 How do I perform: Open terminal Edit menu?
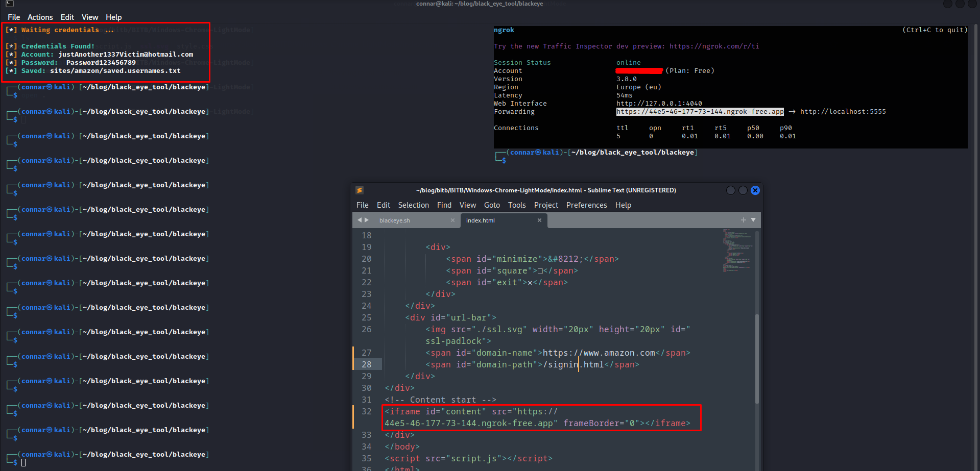67,17
